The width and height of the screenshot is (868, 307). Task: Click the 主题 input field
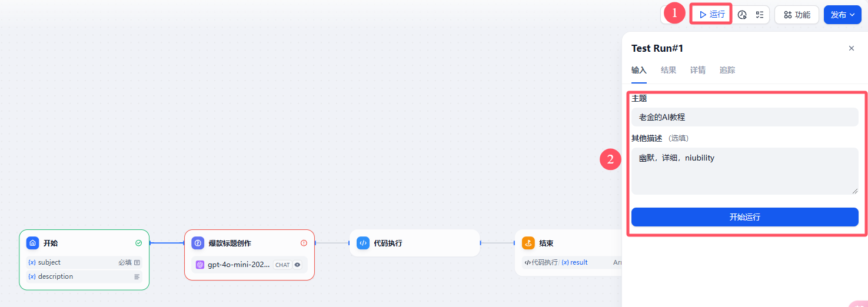tap(745, 117)
